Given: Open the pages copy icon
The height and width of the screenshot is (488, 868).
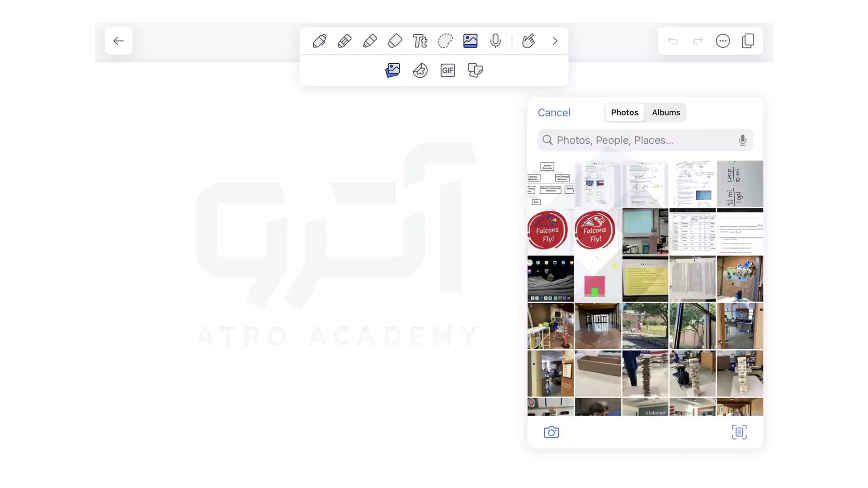Looking at the screenshot, I should tap(748, 41).
